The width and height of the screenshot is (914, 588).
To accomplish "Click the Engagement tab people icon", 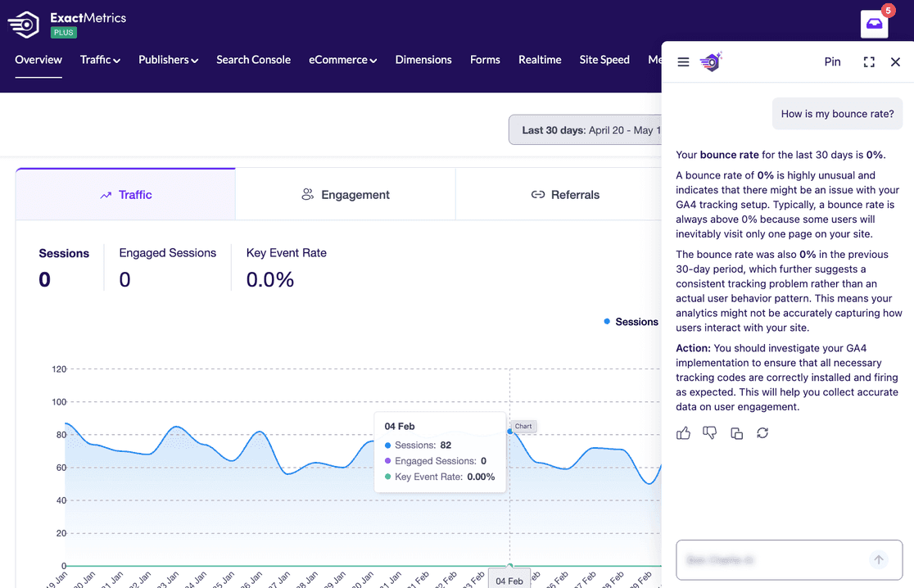I will click(307, 195).
